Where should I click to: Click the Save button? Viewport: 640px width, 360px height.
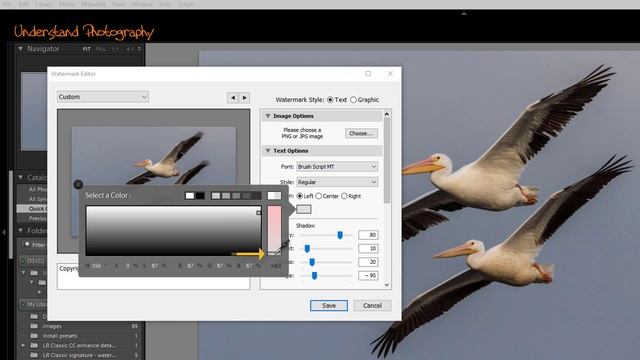[329, 305]
